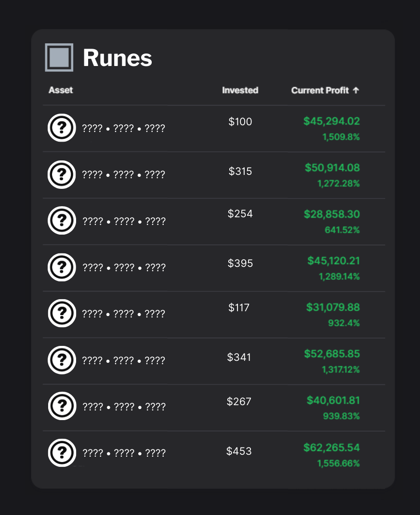Click the hidden asset name on the top row
The height and width of the screenshot is (515, 420).
(122, 129)
